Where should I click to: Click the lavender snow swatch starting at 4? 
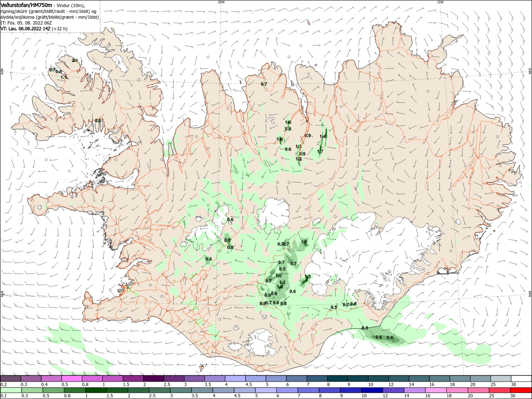(236, 378)
